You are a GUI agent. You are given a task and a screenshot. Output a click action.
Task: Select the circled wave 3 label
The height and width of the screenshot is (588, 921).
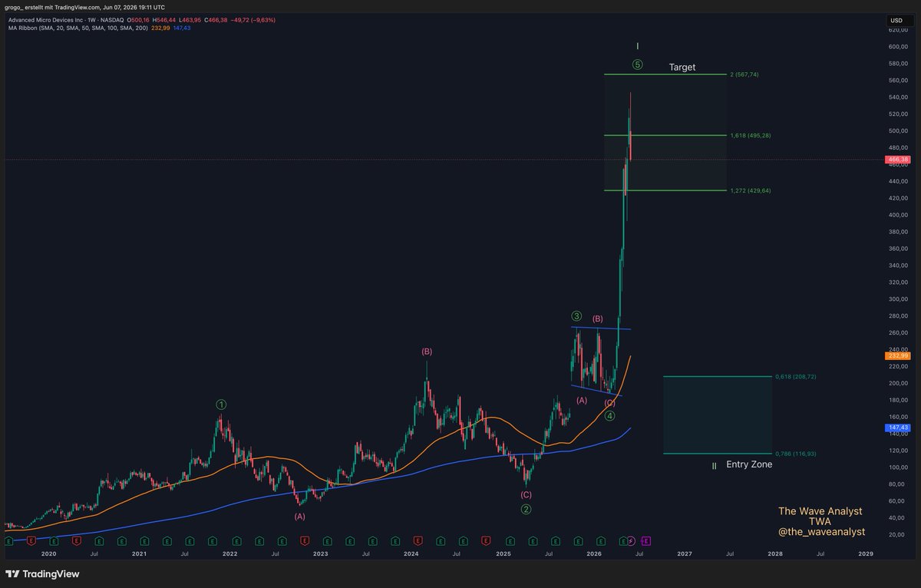(x=576, y=316)
